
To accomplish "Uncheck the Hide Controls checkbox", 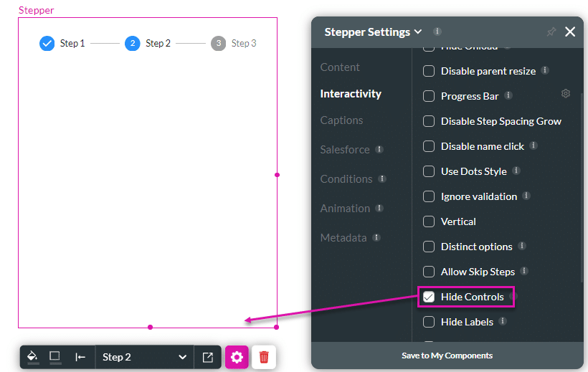I will tap(429, 297).
